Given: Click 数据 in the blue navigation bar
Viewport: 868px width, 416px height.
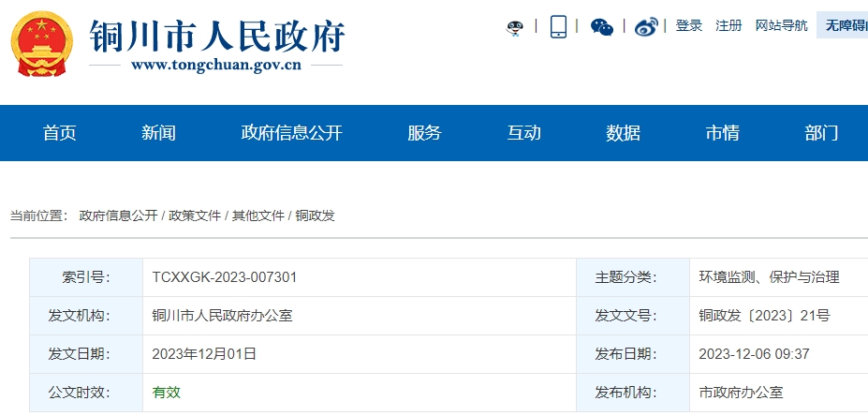Looking at the screenshot, I should pos(624,133).
